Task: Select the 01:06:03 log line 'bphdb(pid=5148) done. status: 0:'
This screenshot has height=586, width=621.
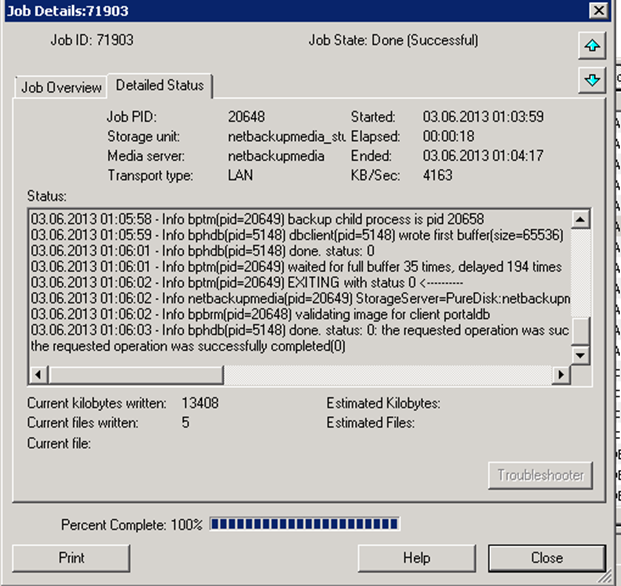Action: click(300, 330)
